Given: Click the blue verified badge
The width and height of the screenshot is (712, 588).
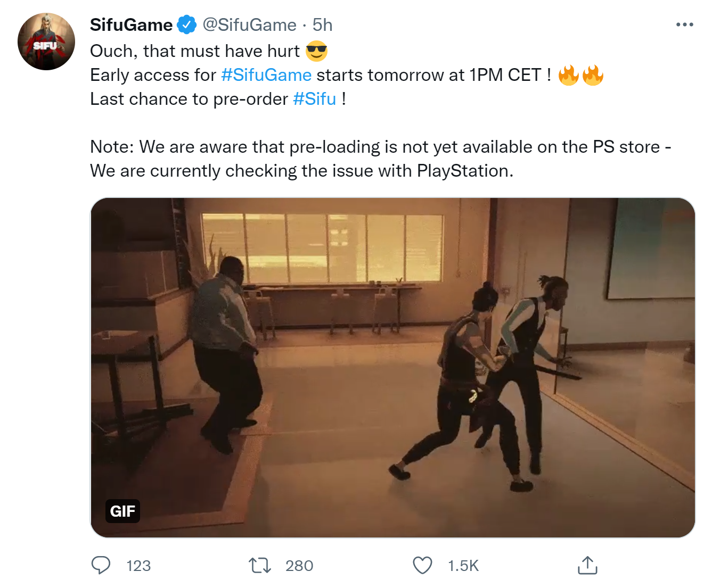Looking at the screenshot, I should (x=186, y=24).
